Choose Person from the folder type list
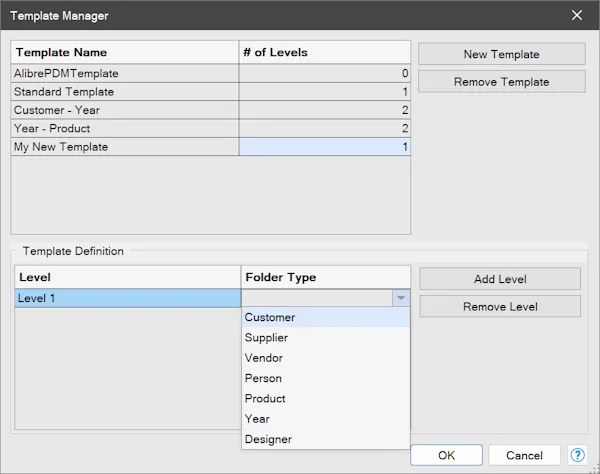The height and width of the screenshot is (474, 600). 326,378
